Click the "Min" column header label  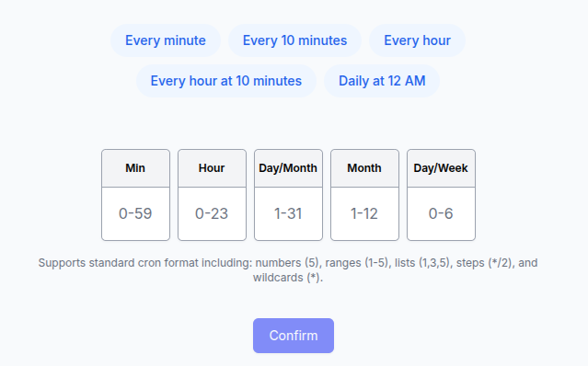click(135, 168)
